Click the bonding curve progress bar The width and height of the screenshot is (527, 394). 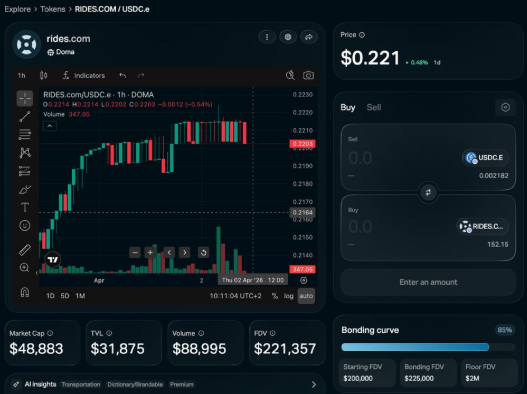[x=428, y=347]
